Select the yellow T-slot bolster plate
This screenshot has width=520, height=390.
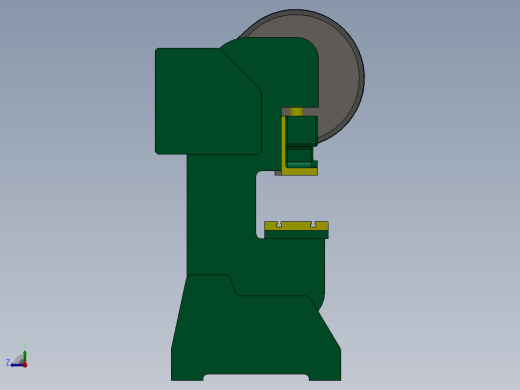pos(296,226)
